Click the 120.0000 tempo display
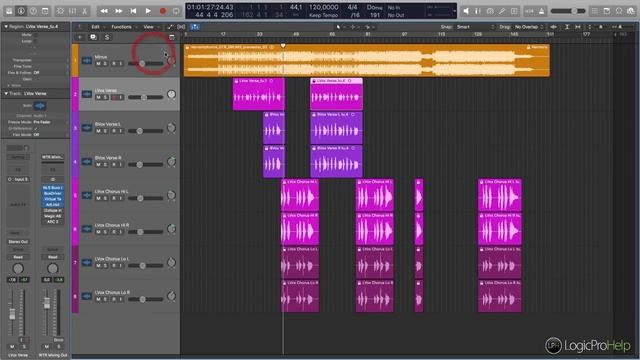This screenshot has width=640, height=360. point(323,7)
